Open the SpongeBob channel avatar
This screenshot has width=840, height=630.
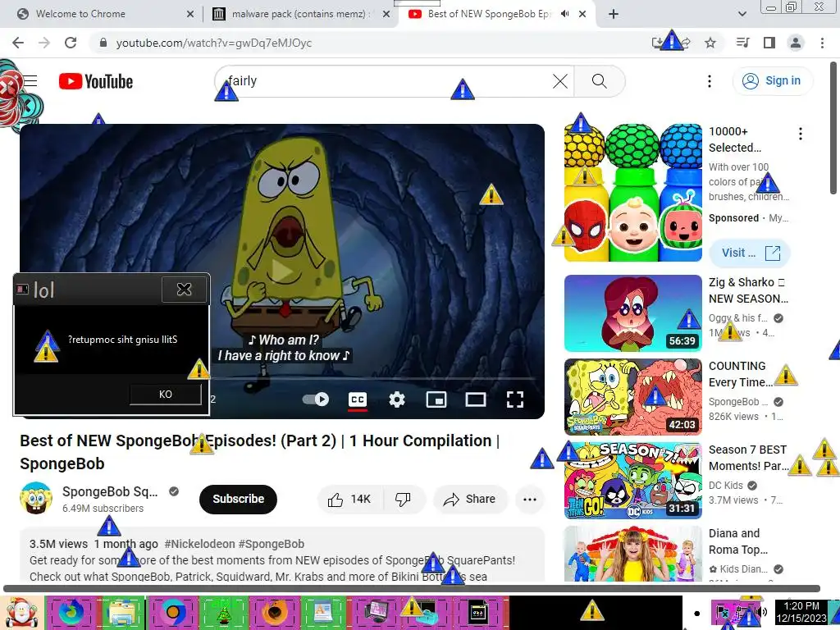click(36, 498)
